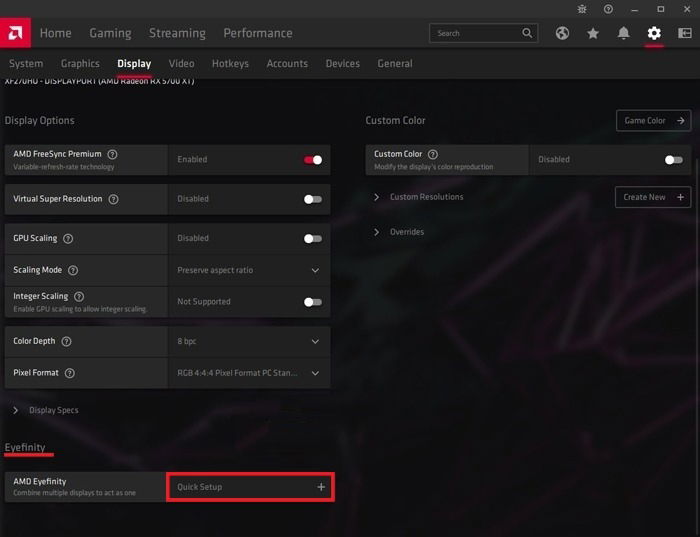Viewport: 700px width, 537px height.
Task: Show help for Custom Color
Action: 433,154
